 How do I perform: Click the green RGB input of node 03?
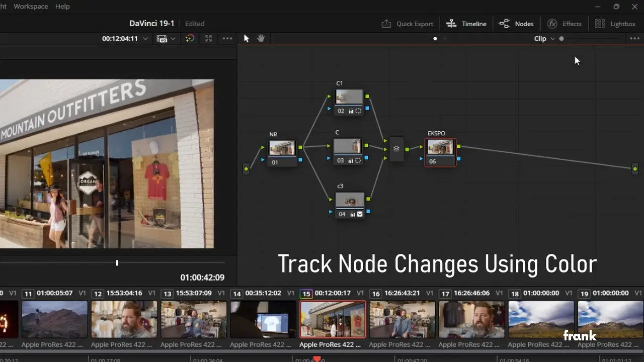click(x=329, y=146)
